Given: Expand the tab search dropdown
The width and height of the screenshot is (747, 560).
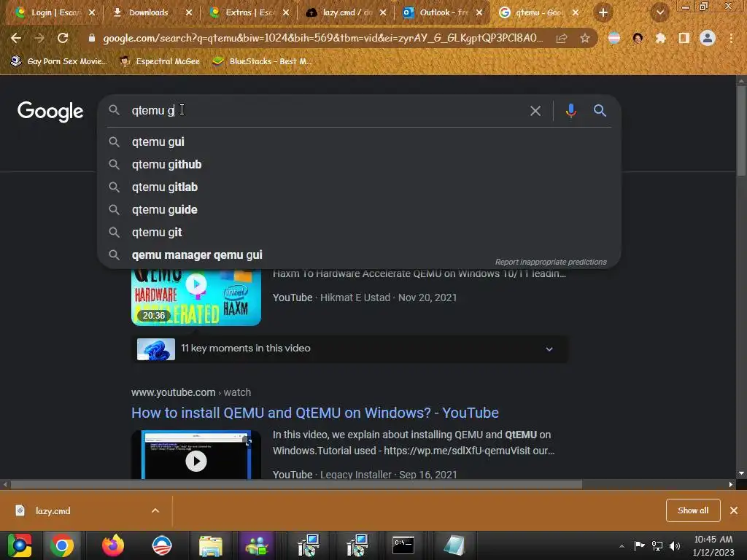Looking at the screenshot, I should pos(660,13).
